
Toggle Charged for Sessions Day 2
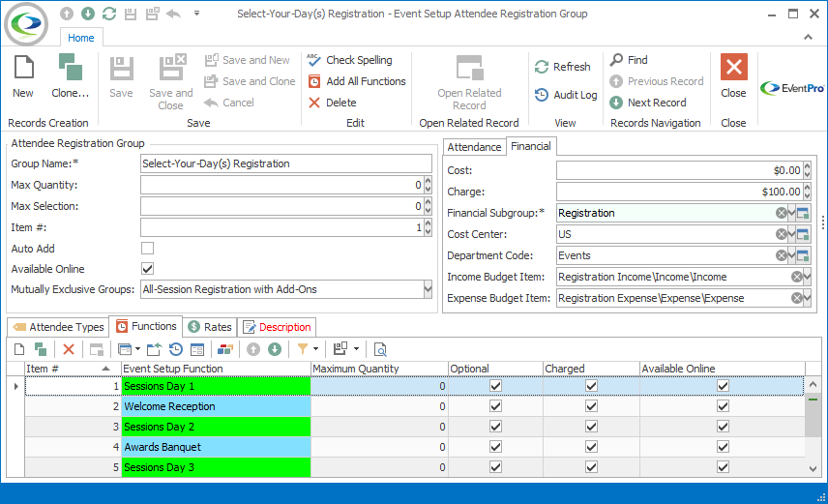[591, 427]
